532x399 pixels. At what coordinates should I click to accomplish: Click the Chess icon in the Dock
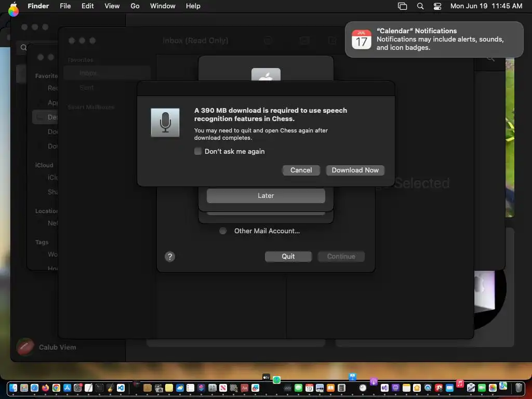pyautogui.click(x=234, y=388)
